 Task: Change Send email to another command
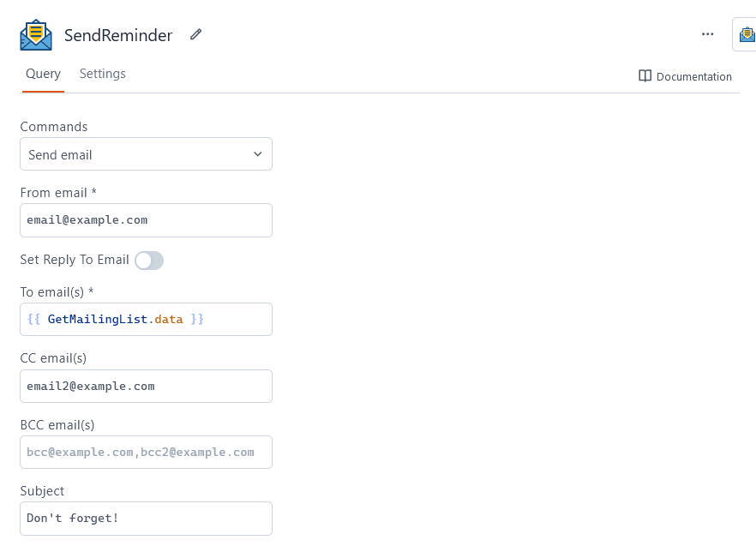(146, 153)
